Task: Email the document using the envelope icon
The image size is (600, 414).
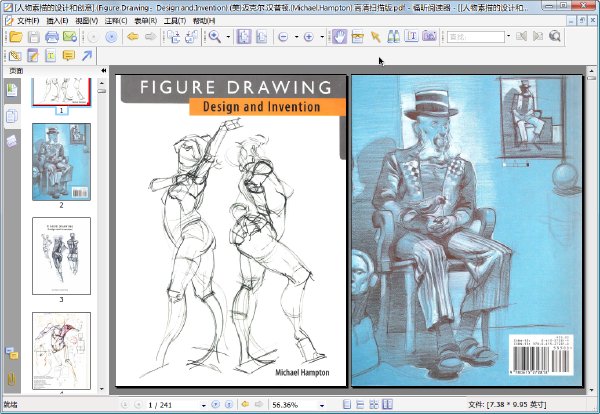Action: coord(70,37)
